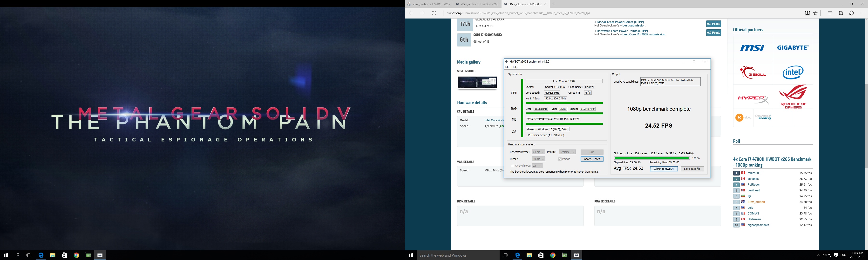The image size is (868, 260).
Task: Open File Explorer from taskbar below wallpaper
Action: pos(53,255)
